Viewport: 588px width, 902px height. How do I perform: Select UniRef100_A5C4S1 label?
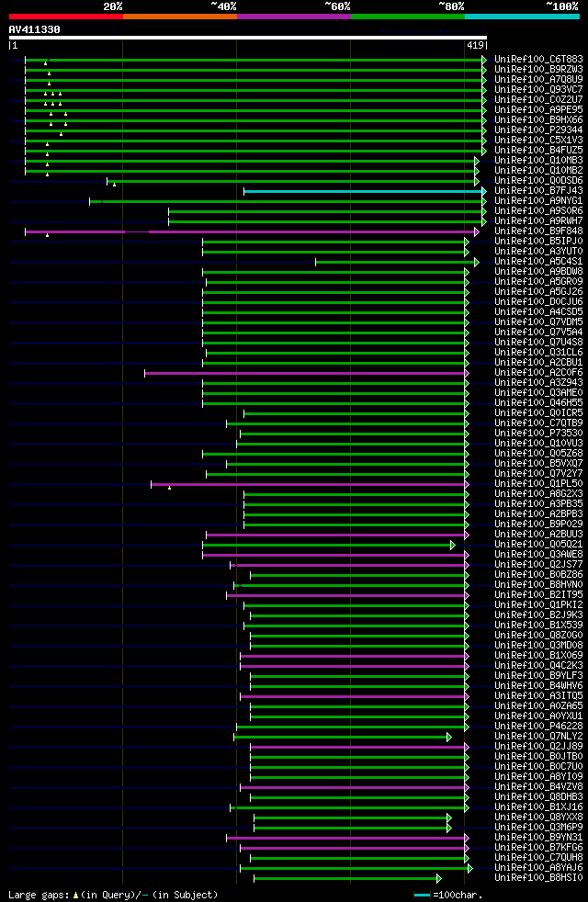[x=538, y=262]
